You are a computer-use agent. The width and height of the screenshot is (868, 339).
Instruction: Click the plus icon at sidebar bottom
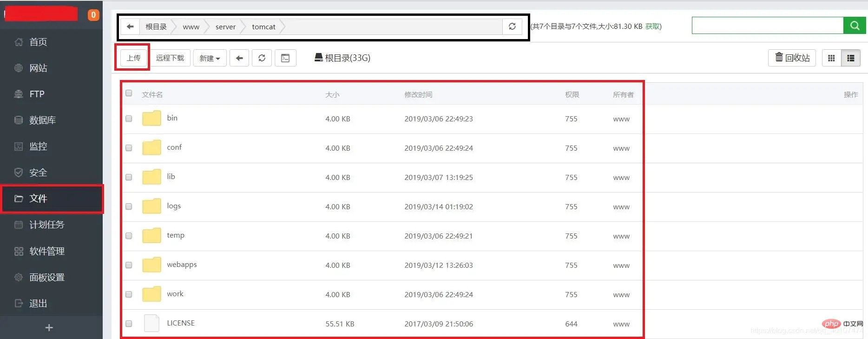(49, 327)
